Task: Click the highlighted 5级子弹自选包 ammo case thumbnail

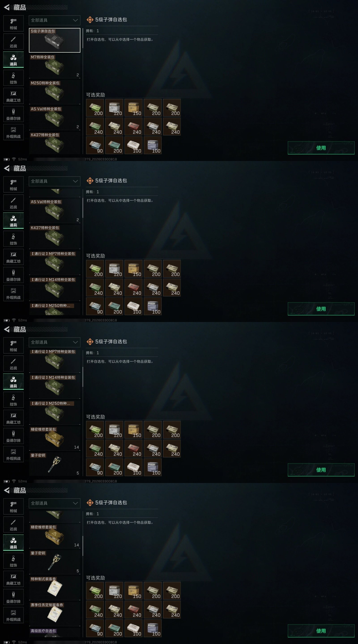Action: 55,40
